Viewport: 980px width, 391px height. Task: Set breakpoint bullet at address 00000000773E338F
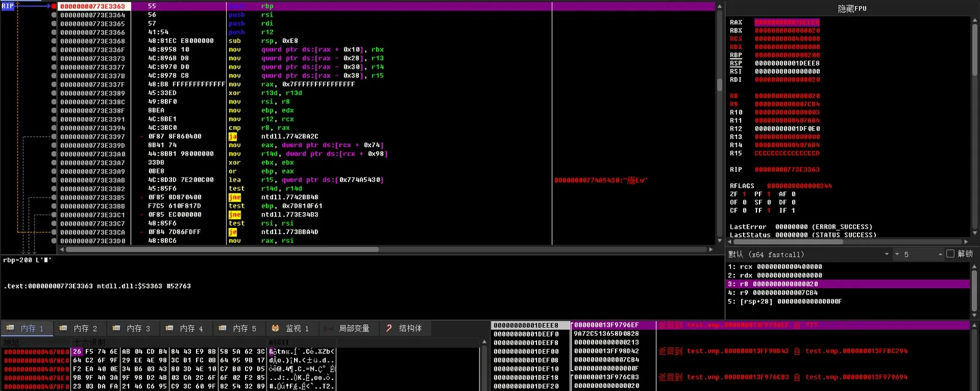(x=54, y=110)
